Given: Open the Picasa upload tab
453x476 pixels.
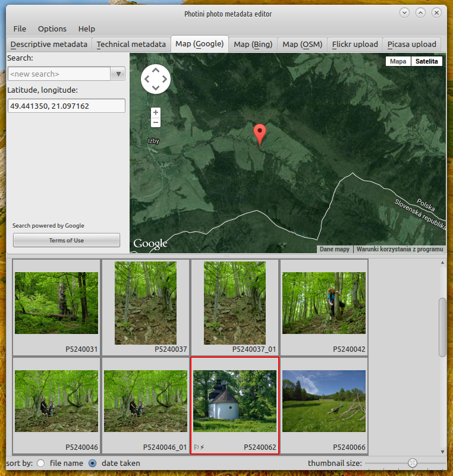Looking at the screenshot, I should (x=412, y=45).
